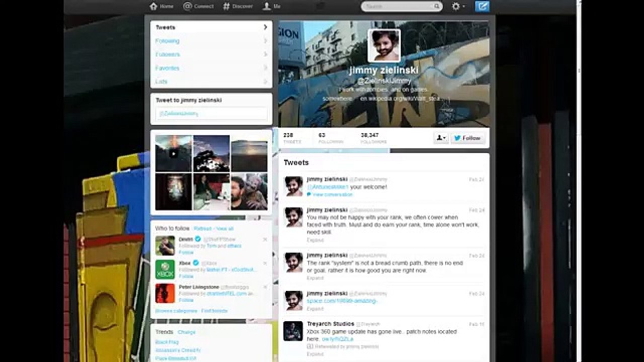Click the @AntunesMike1 mention in the first tweet
The width and height of the screenshot is (644, 362).
click(328, 187)
